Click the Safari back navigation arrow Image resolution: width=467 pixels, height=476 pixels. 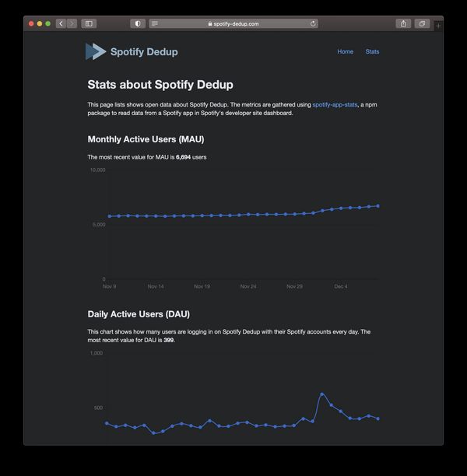pyautogui.click(x=61, y=23)
